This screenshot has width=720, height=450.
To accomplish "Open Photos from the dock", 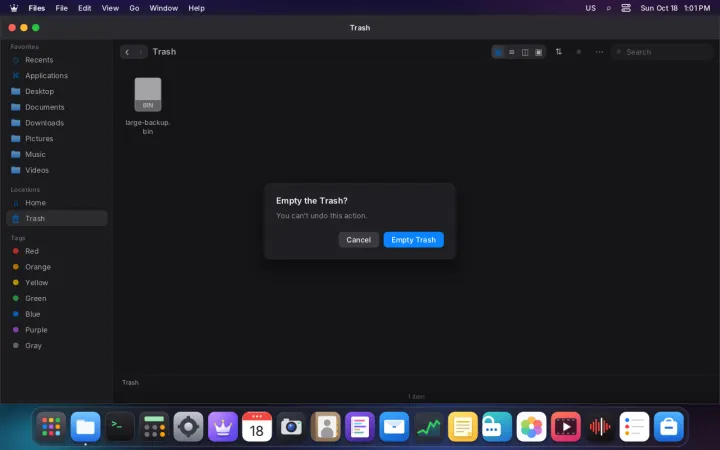I will click(531, 427).
